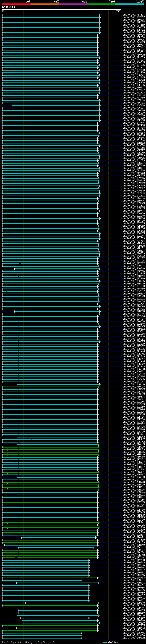
Task: Select label UniRef100_P18960
Action: coord(134,289)
